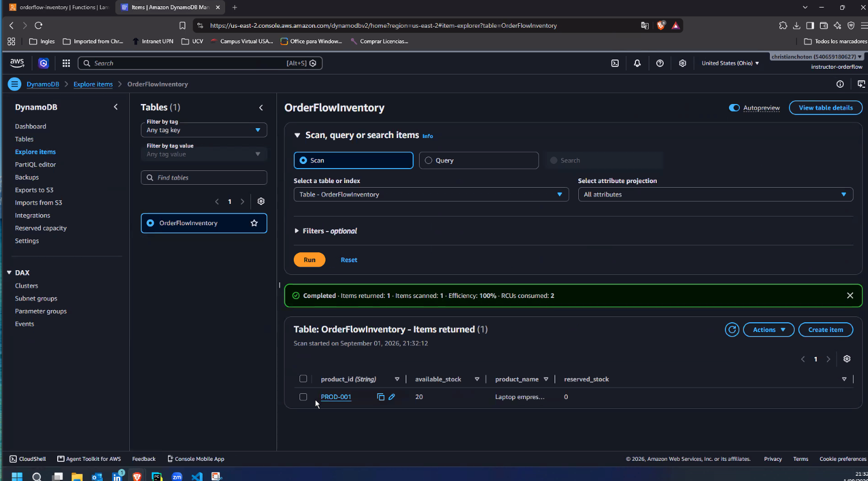
Task: Click the AWS logo home icon
Action: click(17, 64)
